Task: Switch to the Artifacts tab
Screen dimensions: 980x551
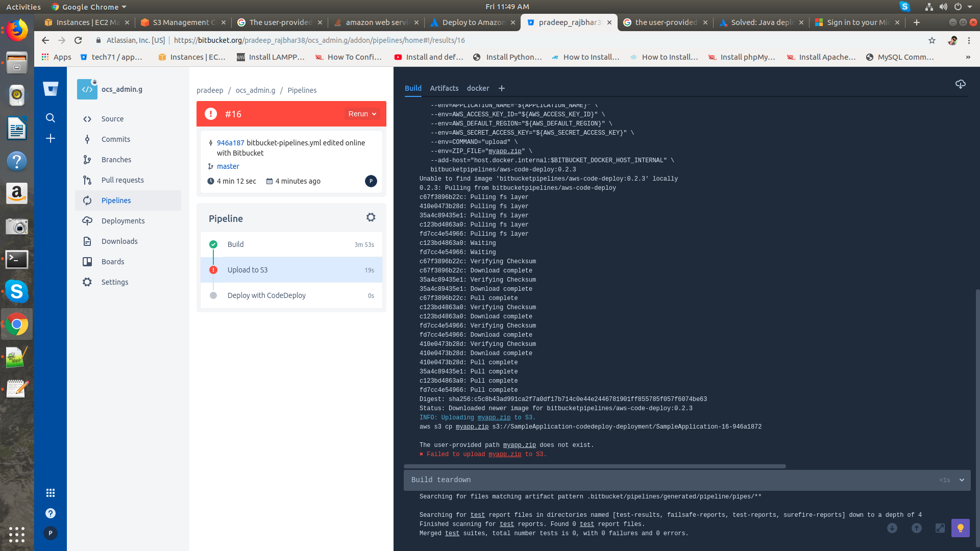Action: [x=444, y=88]
